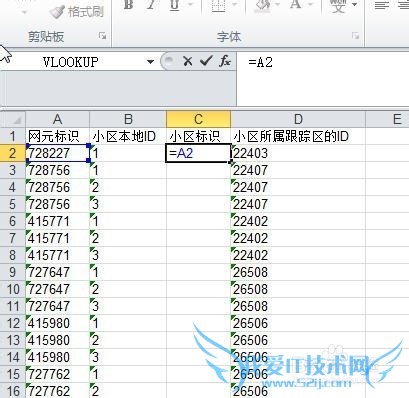409x398 pixels.
Task: Open the phonetic guide dropdown arrow
Action: click(x=355, y=5)
